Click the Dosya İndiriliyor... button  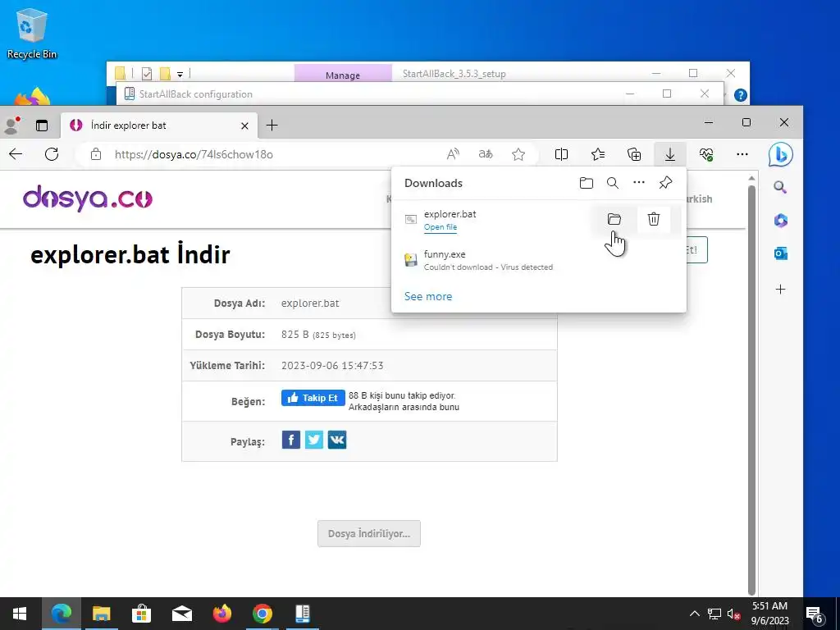[x=368, y=533]
